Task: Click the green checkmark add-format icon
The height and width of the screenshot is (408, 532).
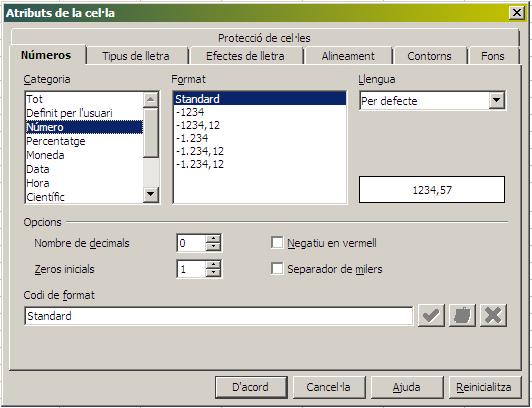Action: click(431, 315)
